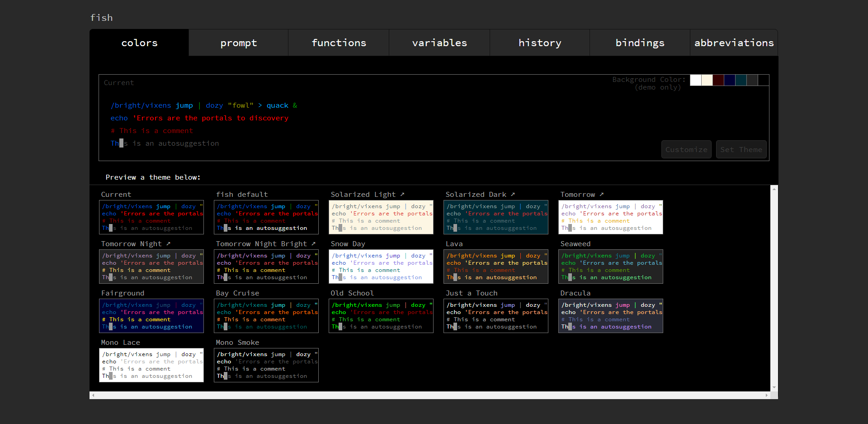This screenshot has width=868, height=424.
Task: Select the navy blue background color swatch
Action: click(x=730, y=80)
